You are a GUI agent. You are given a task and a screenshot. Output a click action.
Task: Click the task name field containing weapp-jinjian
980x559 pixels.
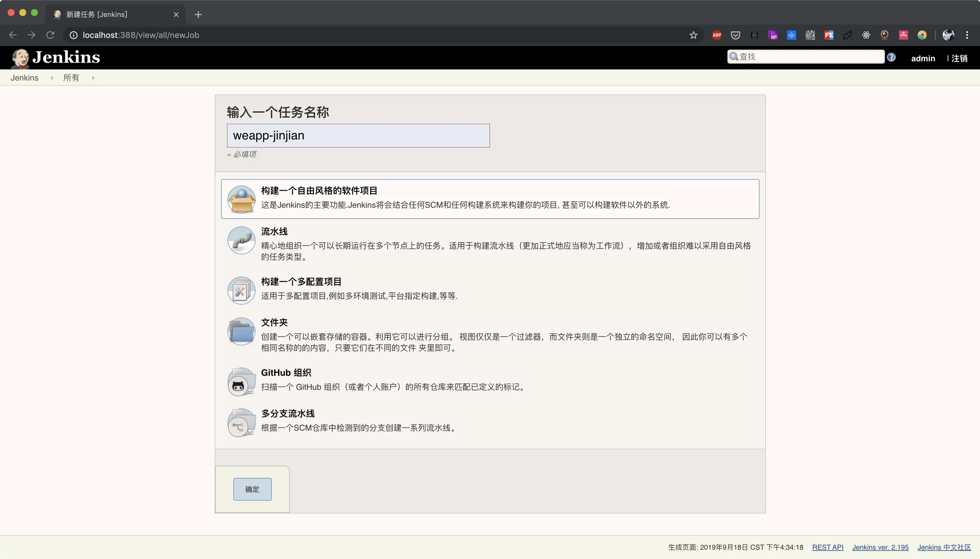[x=358, y=136]
